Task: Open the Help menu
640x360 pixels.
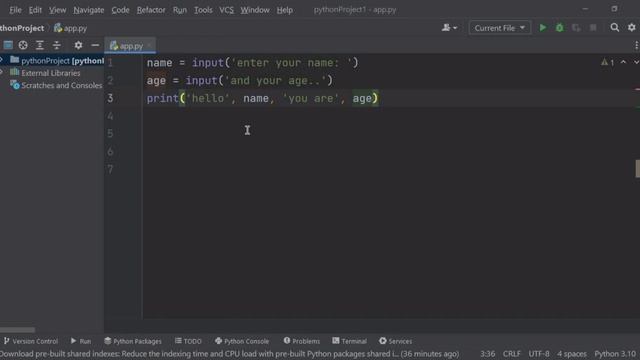Action: (x=284, y=10)
